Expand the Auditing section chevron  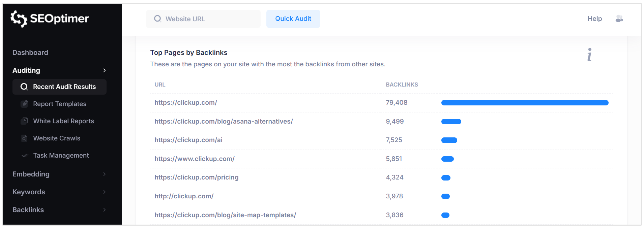pos(105,70)
